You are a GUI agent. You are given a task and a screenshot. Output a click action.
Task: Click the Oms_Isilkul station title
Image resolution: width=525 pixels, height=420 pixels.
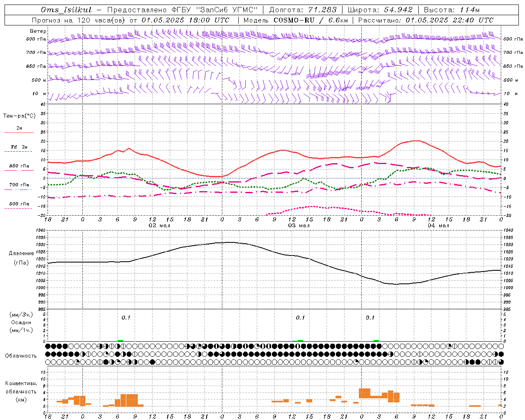pos(66,10)
